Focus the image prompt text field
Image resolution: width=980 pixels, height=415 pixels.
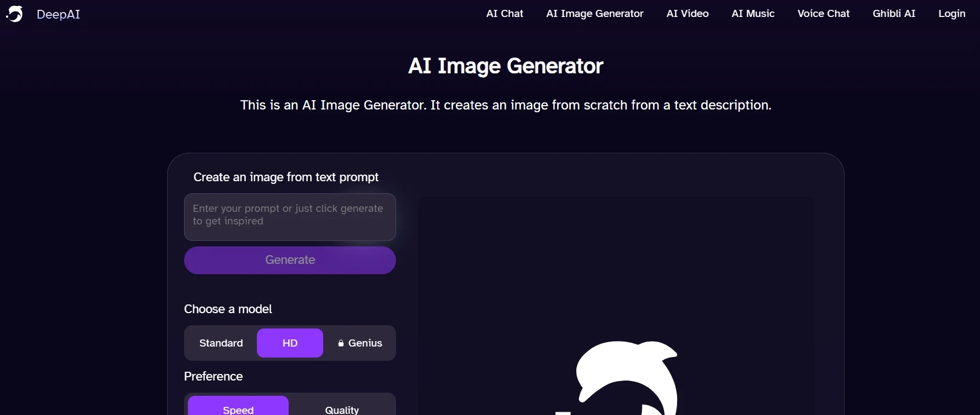290,217
